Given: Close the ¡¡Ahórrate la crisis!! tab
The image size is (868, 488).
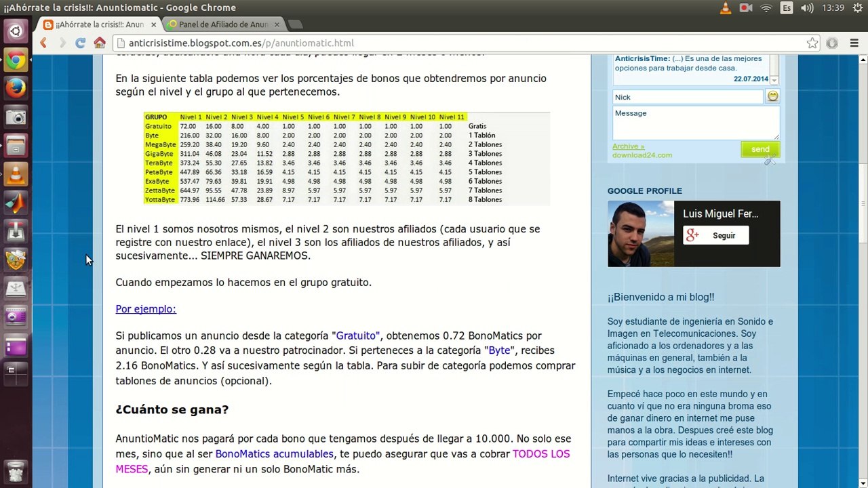Looking at the screenshot, I should coord(153,24).
